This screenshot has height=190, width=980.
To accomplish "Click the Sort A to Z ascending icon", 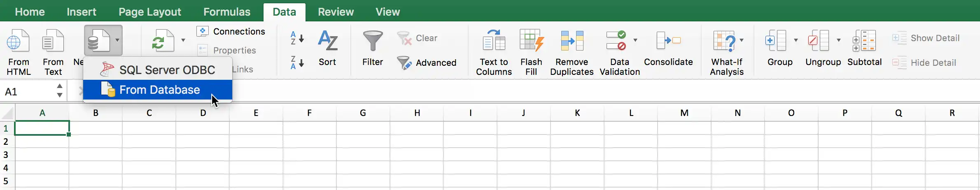I will (297, 38).
